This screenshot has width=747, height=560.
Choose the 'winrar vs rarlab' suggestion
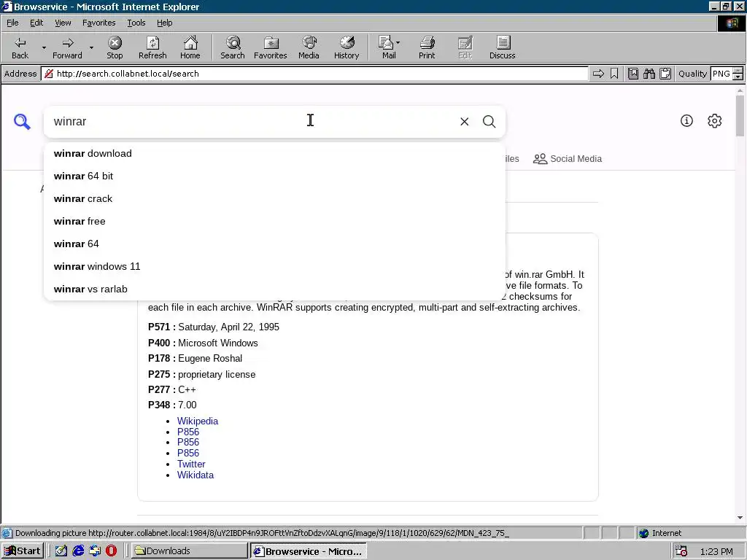pyautogui.click(x=274, y=289)
